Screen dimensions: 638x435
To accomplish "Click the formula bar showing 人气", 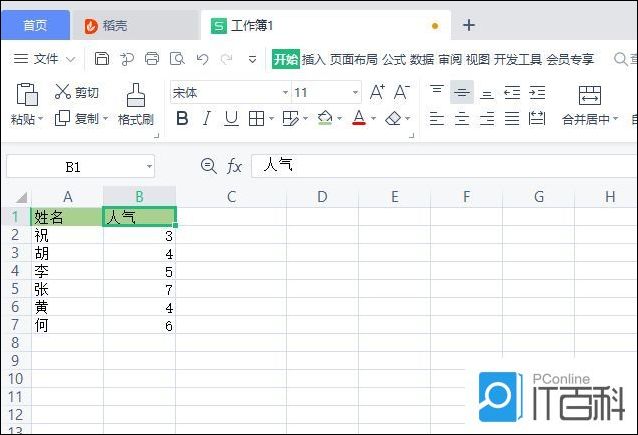I will (444, 166).
